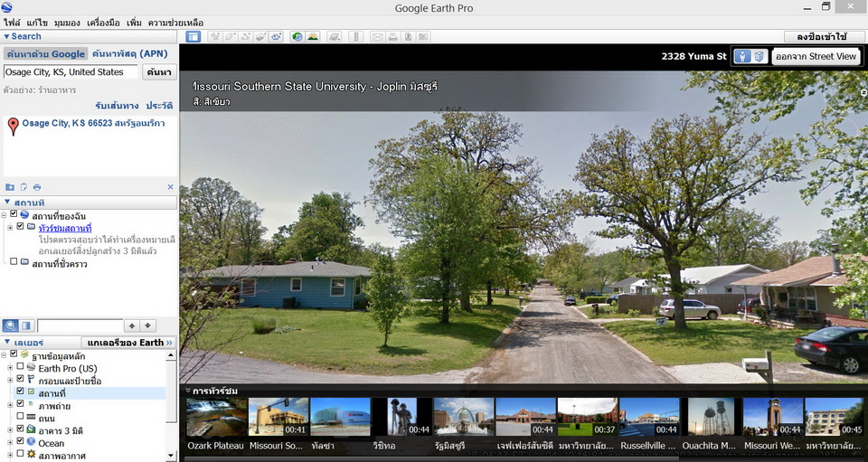Screen dimensions: 868x462
Task: Collapse the Search panel triangle
Action: (x=6, y=36)
